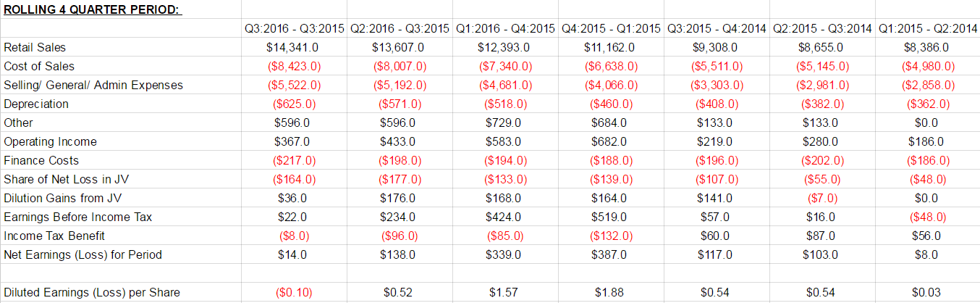
Task: Select the $1.88 diluted earnings cell
Action: tap(609, 293)
